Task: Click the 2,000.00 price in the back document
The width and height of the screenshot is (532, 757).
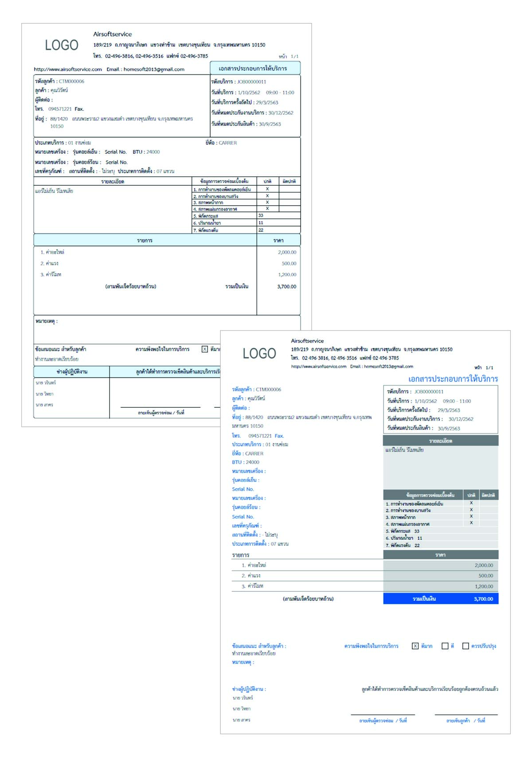Action: [287, 252]
